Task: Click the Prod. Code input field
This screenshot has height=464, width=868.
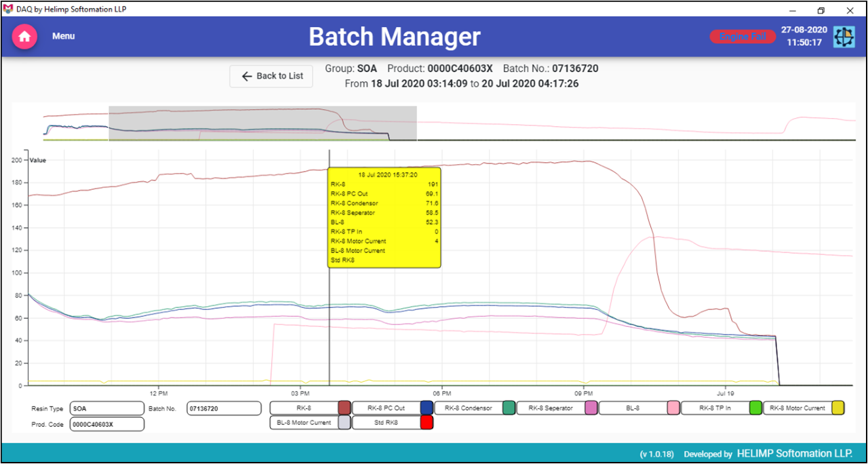Action: pos(106,424)
